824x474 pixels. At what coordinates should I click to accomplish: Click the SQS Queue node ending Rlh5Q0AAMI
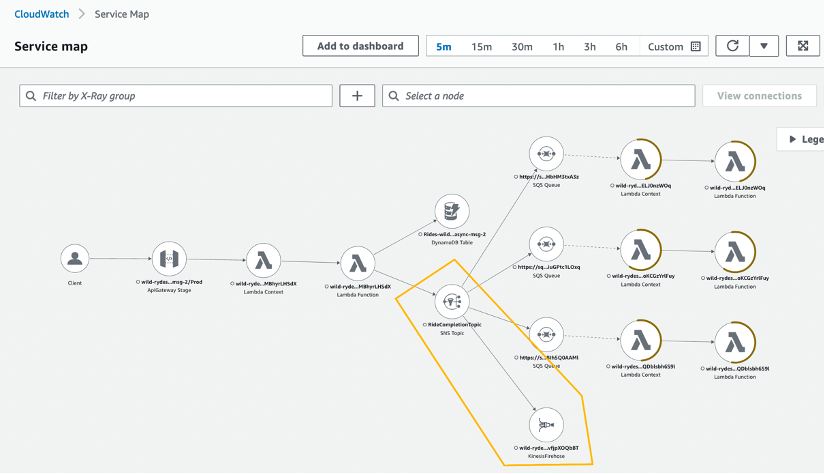pos(547,335)
